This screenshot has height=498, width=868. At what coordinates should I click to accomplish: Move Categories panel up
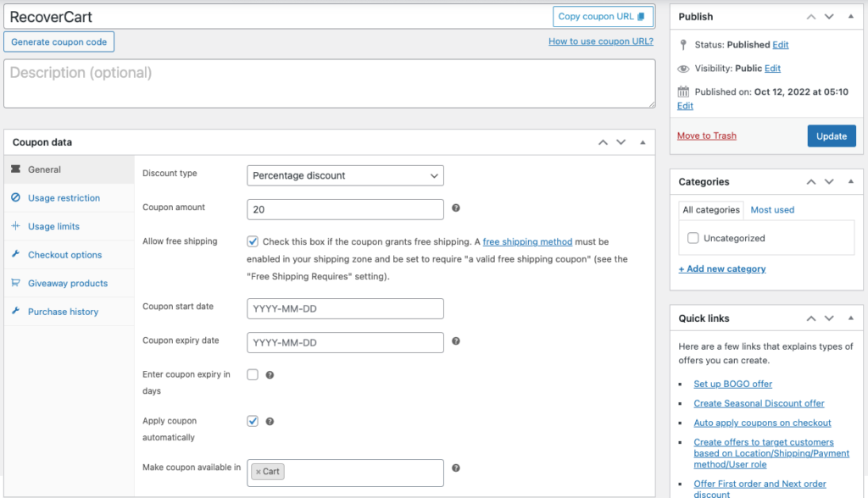pyautogui.click(x=811, y=181)
